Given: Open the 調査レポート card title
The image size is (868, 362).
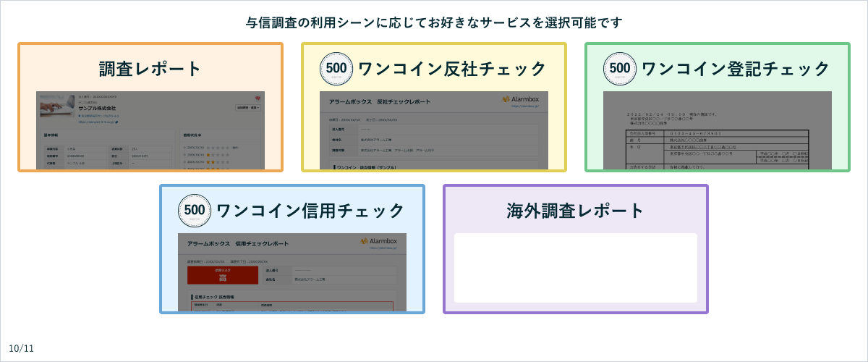Looking at the screenshot, I should [x=150, y=69].
